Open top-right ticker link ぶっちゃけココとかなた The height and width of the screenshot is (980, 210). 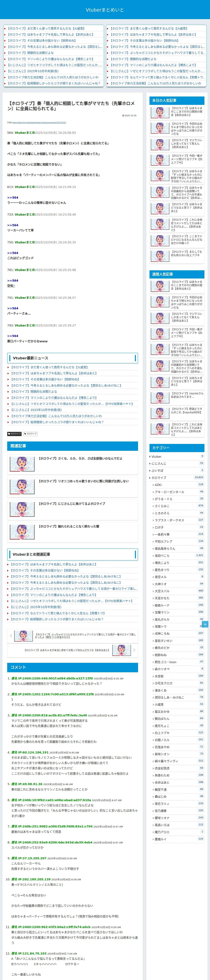pos(157,53)
